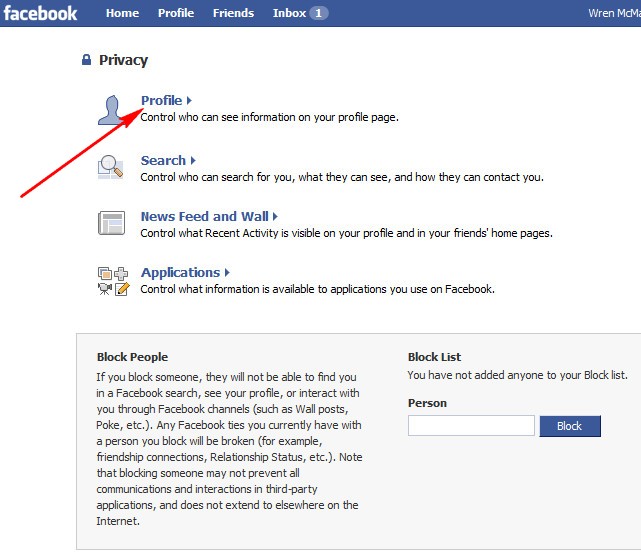Screen dimensions: 641x556
Task: Click 'You have not added anyone' text
Action: (x=518, y=375)
